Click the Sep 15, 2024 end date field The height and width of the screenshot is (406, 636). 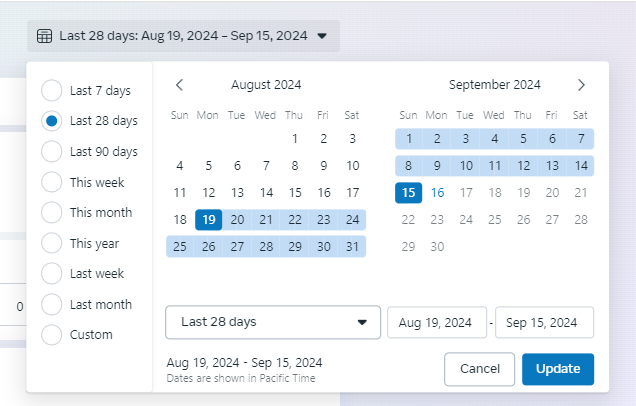point(544,322)
